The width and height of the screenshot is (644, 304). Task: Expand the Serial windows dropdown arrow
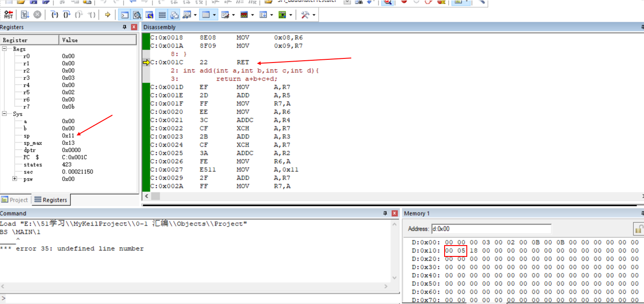point(233,15)
